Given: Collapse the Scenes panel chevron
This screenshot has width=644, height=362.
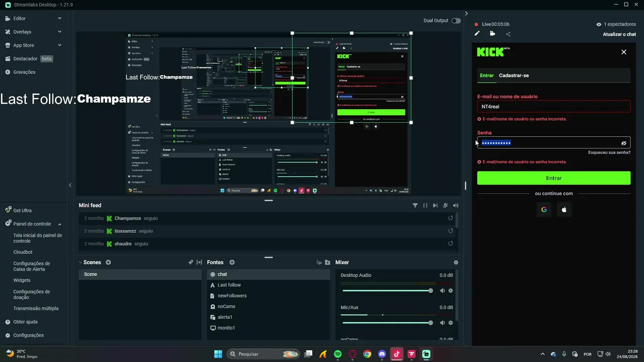Looking at the screenshot, I should (x=80, y=262).
